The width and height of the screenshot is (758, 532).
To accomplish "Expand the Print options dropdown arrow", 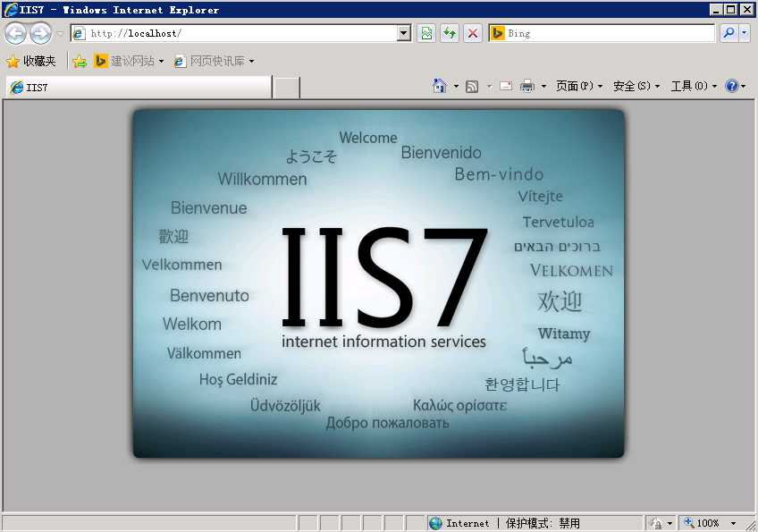I will 543,87.
